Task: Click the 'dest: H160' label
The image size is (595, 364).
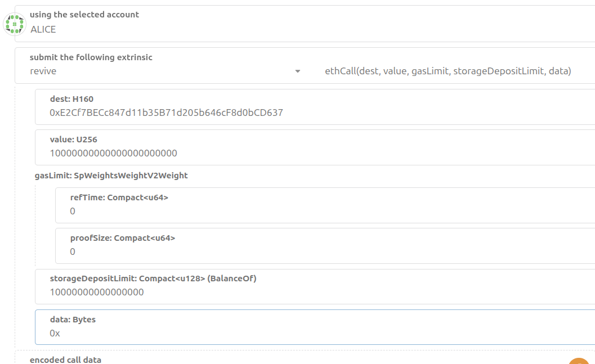Action: coord(71,99)
